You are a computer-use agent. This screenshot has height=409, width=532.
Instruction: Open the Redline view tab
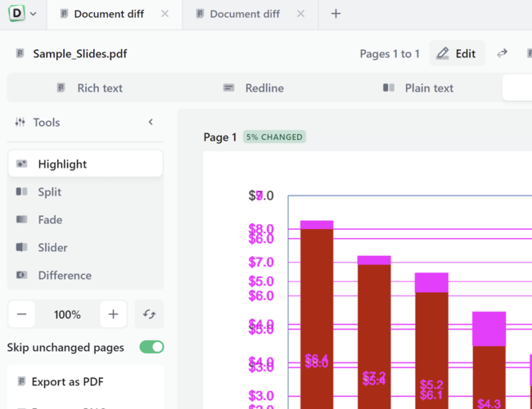[254, 88]
